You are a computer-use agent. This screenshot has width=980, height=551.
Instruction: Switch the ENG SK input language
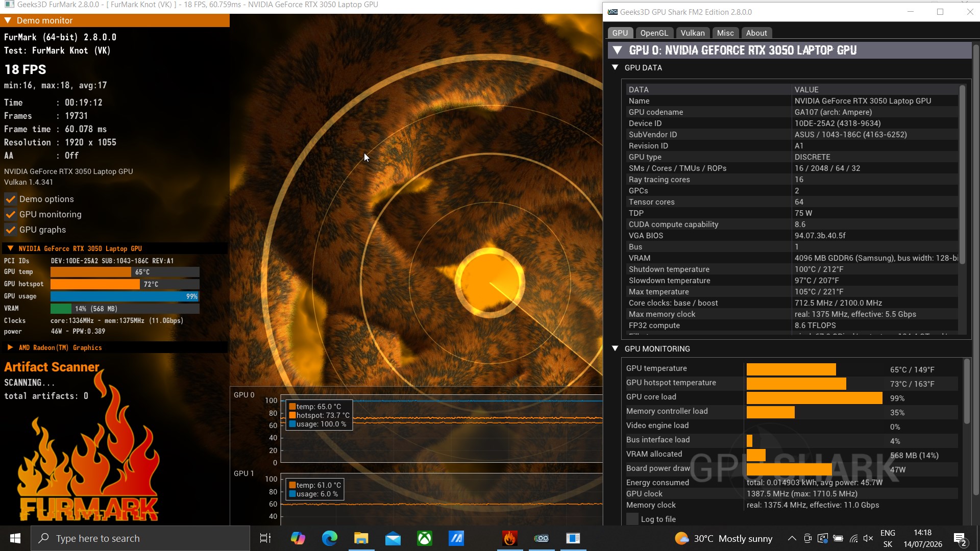tap(888, 538)
